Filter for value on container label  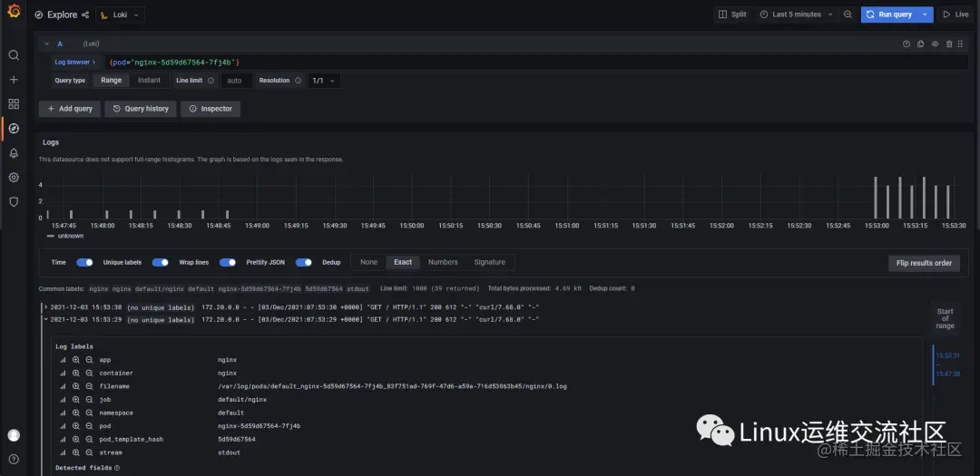pyautogui.click(x=75, y=373)
